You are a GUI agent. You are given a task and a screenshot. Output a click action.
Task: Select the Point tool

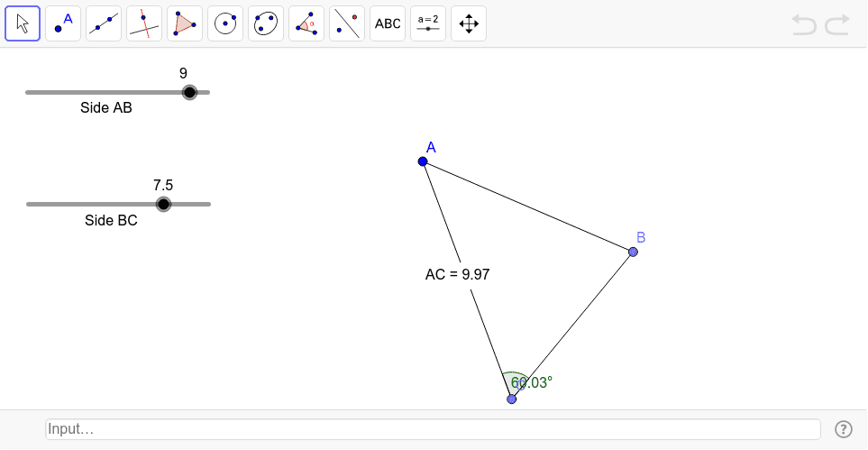63,23
